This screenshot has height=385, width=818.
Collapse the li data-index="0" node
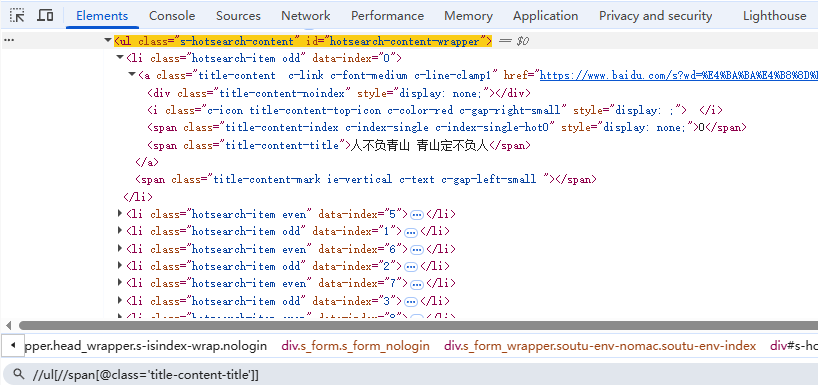point(120,58)
